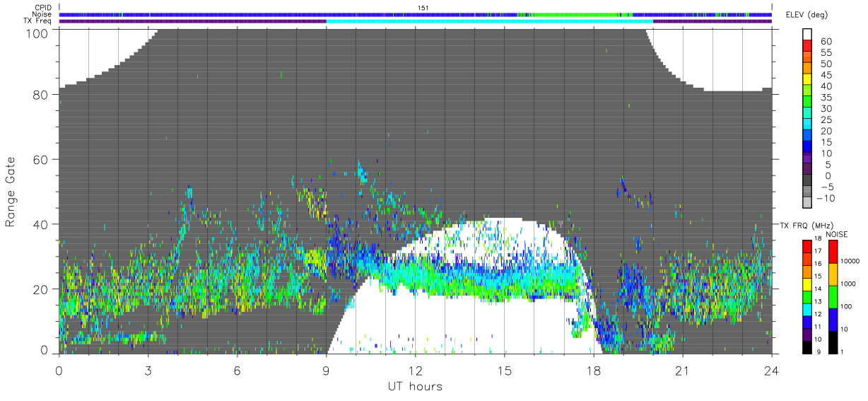The height and width of the screenshot is (401, 868).
Task: Select UT hours axis tick 12
Action: (x=415, y=371)
